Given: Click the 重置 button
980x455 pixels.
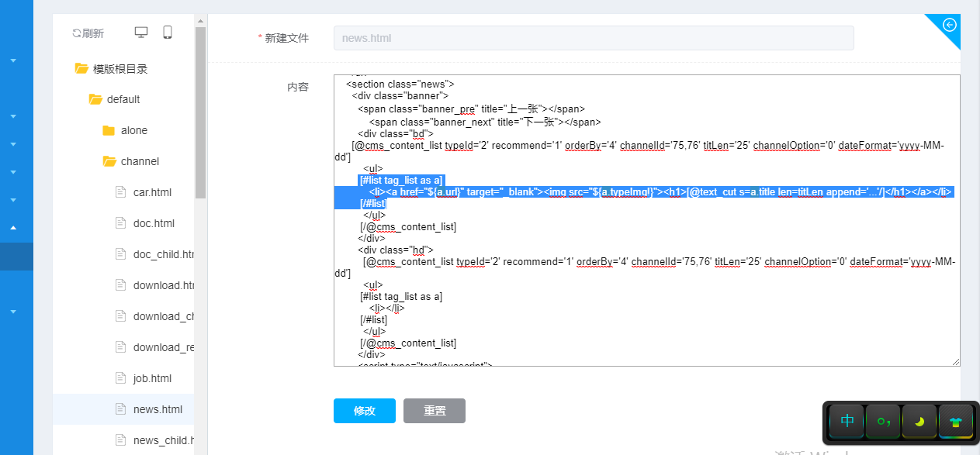Looking at the screenshot, I should 435,411.
